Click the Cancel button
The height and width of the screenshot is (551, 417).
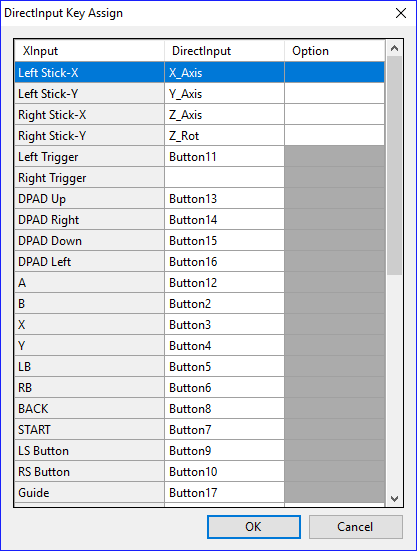click(356, 527)
